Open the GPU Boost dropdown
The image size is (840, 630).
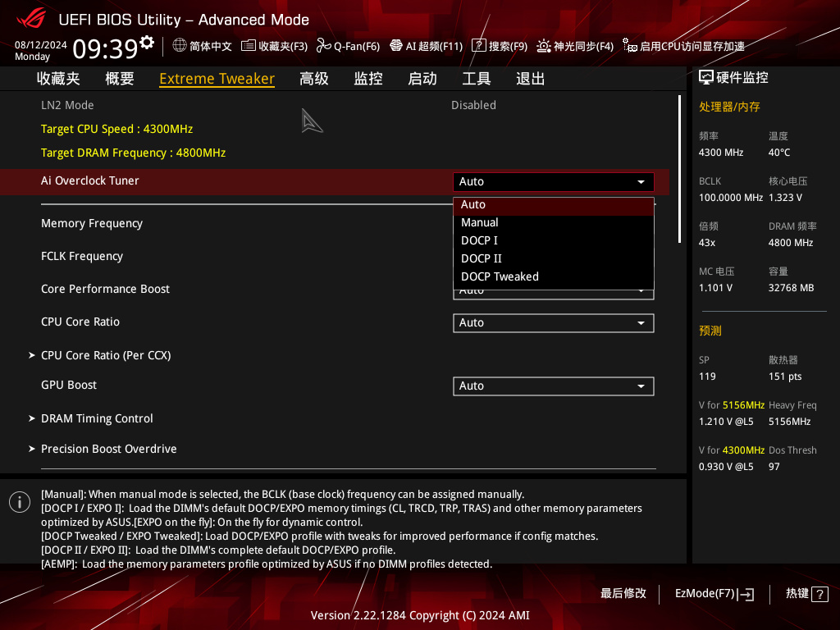click(554, 386)
